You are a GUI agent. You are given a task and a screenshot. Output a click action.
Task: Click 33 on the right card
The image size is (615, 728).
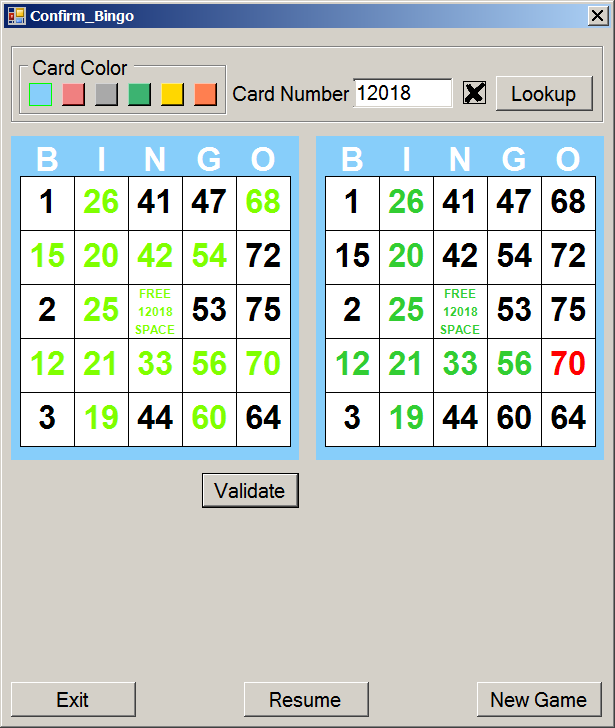(460, 365)
